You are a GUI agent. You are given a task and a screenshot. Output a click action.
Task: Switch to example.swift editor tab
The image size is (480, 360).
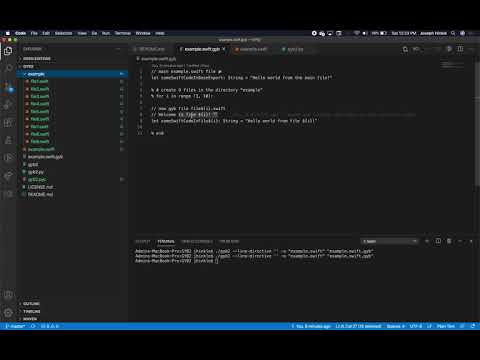(253, 49)
